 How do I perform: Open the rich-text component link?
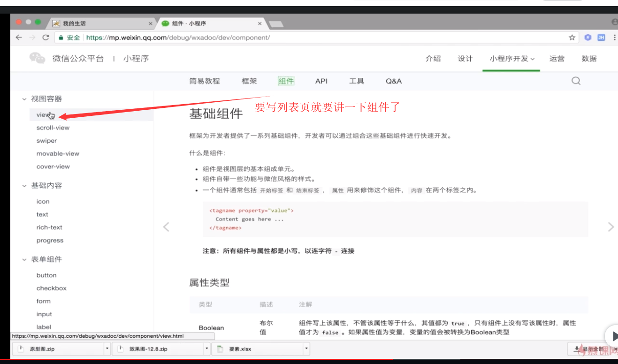49,227
